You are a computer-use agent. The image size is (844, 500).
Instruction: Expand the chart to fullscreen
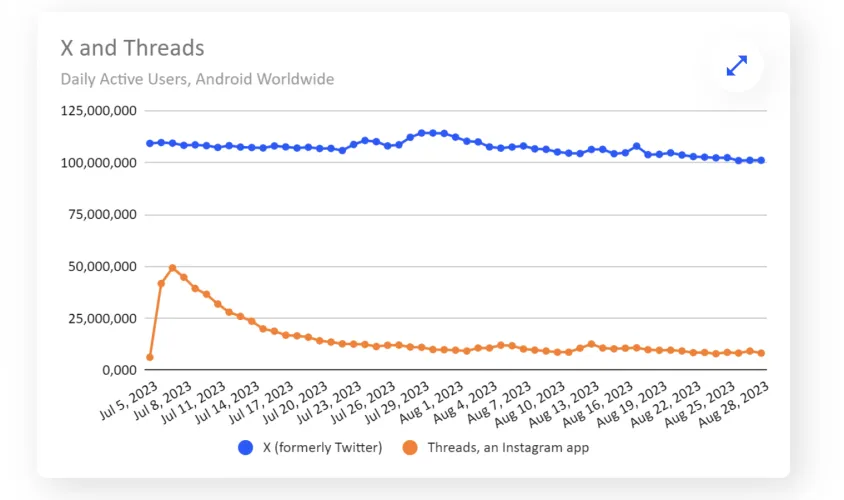pos(737,66)
